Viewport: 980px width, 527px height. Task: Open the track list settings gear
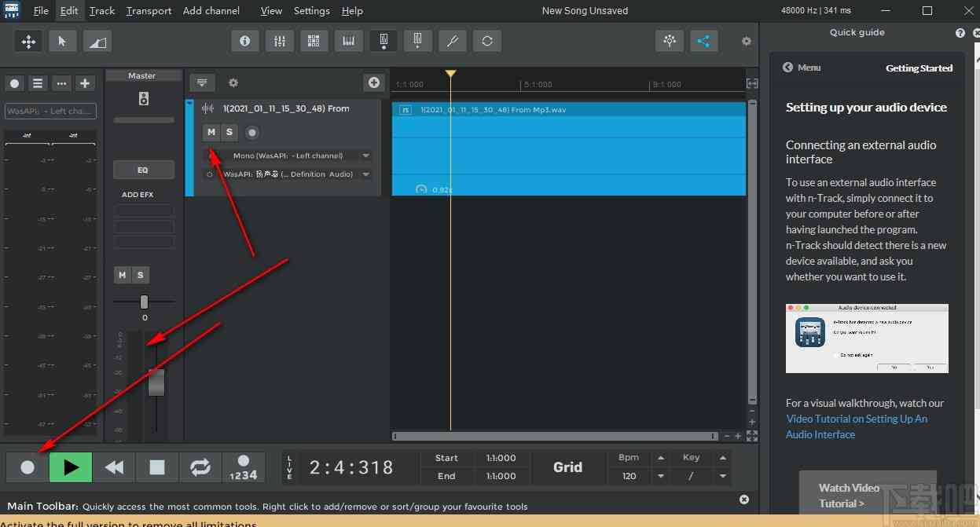[x=233, y=82]
